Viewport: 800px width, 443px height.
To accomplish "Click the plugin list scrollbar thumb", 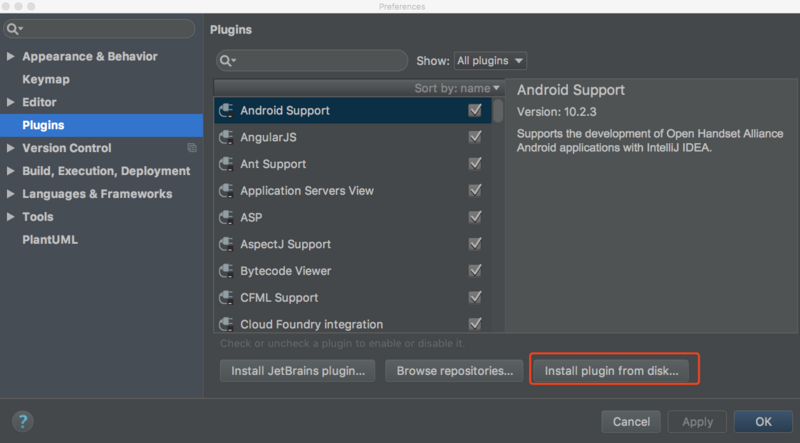I will point(498,110).
